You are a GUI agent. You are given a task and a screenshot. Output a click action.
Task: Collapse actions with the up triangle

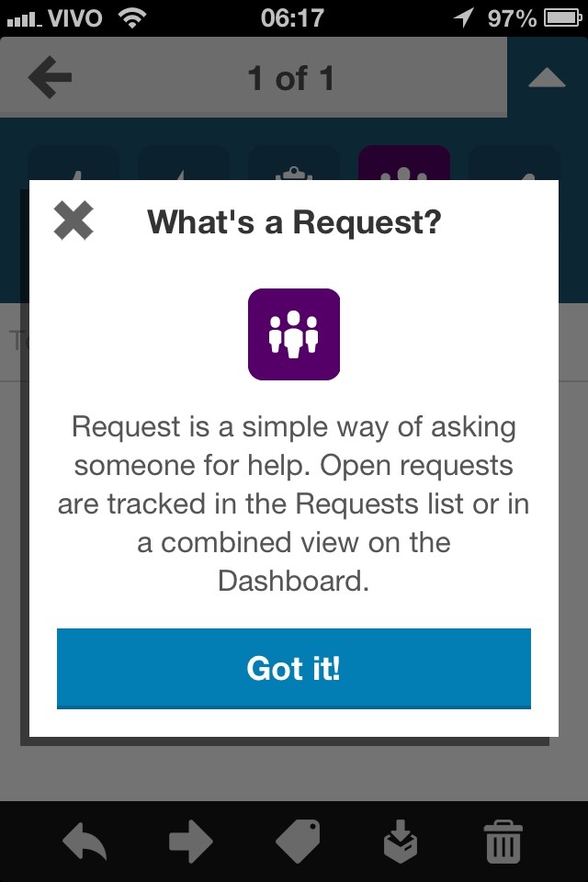547,77
